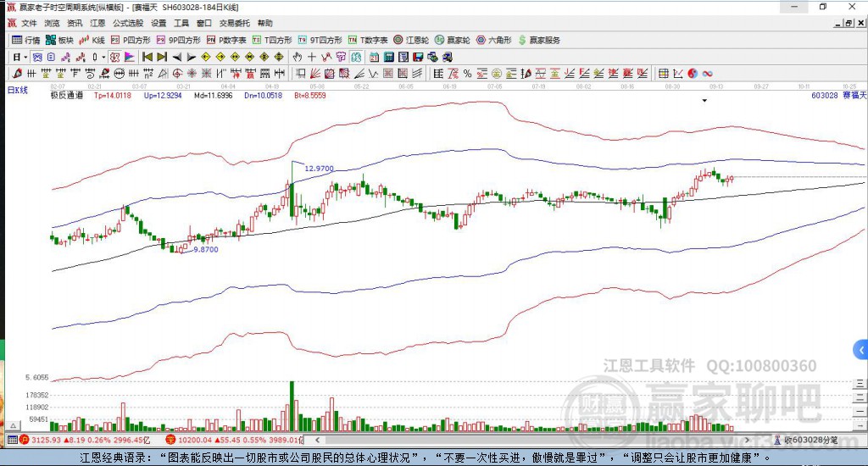868x466 pixels.
Task: Click the up-triangle button beside volume panel
Action: 14,425
